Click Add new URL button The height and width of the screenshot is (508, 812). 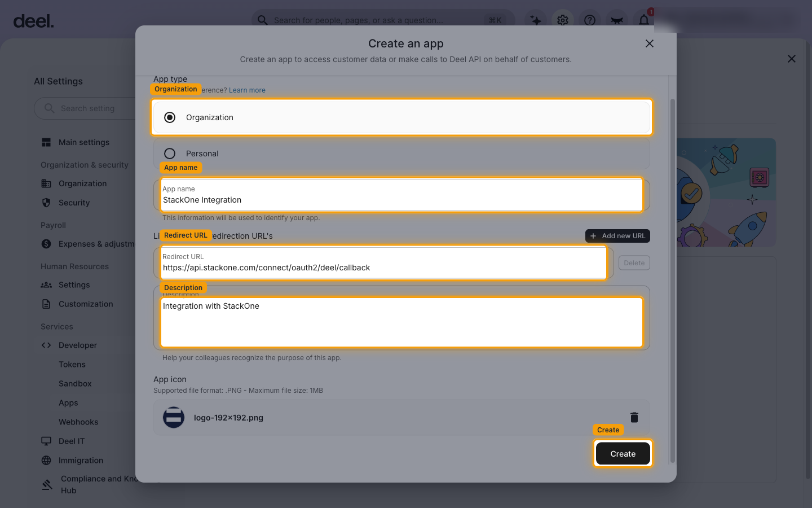click(617, 236)
